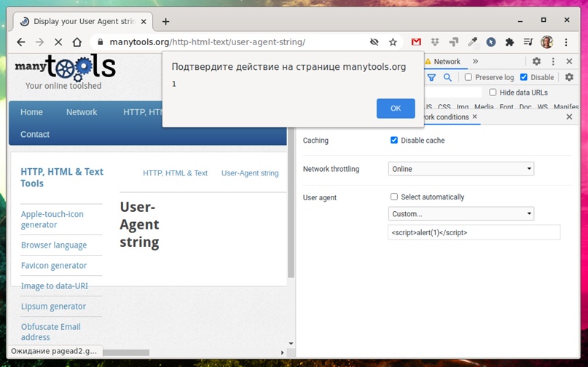
Task: Open the Network throttling Online dropdown
Action: click(460, 169)
